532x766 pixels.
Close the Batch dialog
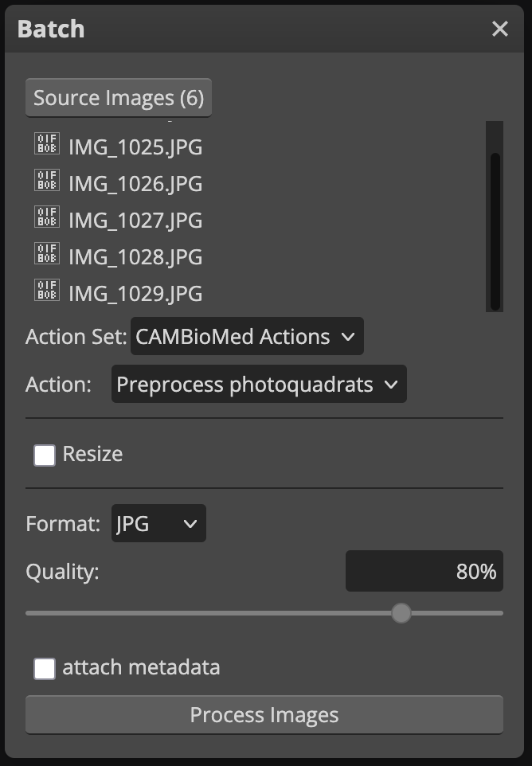point(499,29)
